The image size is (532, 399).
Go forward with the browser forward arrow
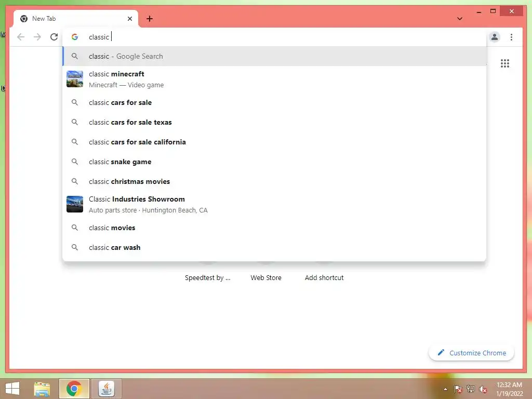click(x=37, y=37)
